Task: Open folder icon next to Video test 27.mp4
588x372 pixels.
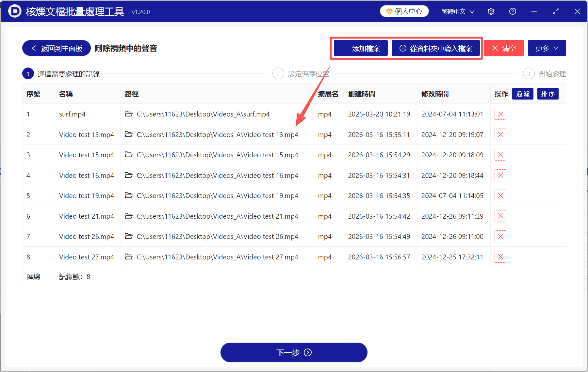Action: click(x=128, y=257)
